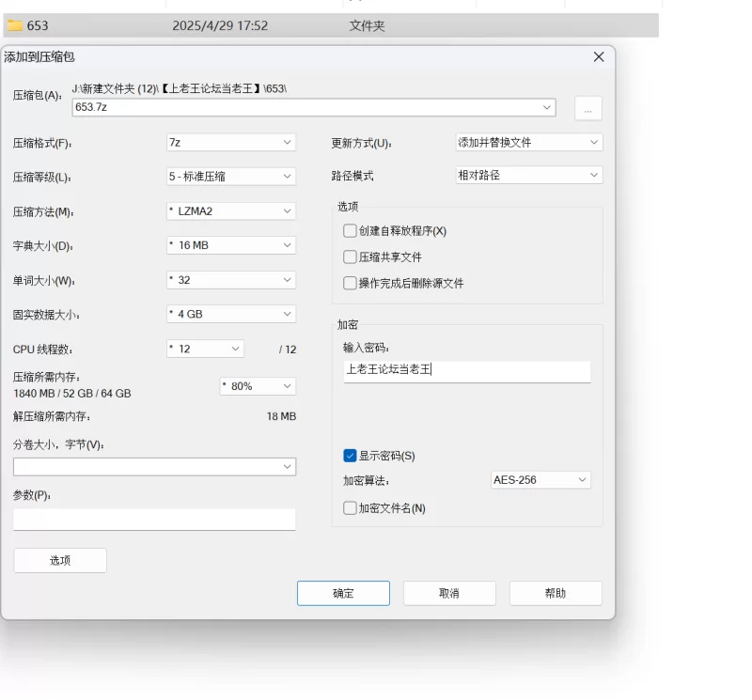Click the password input field
This screenshot has height=700, width=752.
point(466,370)
